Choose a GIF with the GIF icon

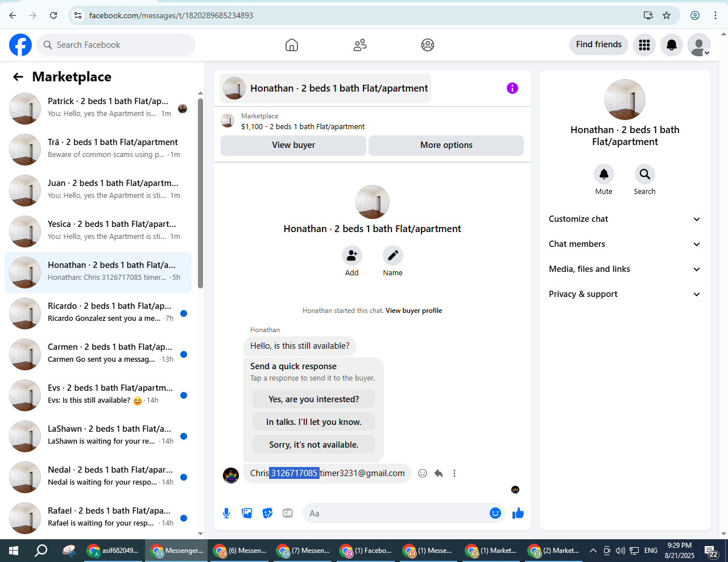[x=288, y=513]
